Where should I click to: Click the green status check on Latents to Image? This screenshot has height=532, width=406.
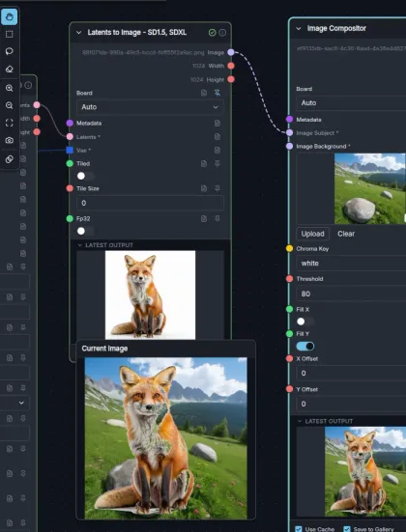[x=212, y=33]
